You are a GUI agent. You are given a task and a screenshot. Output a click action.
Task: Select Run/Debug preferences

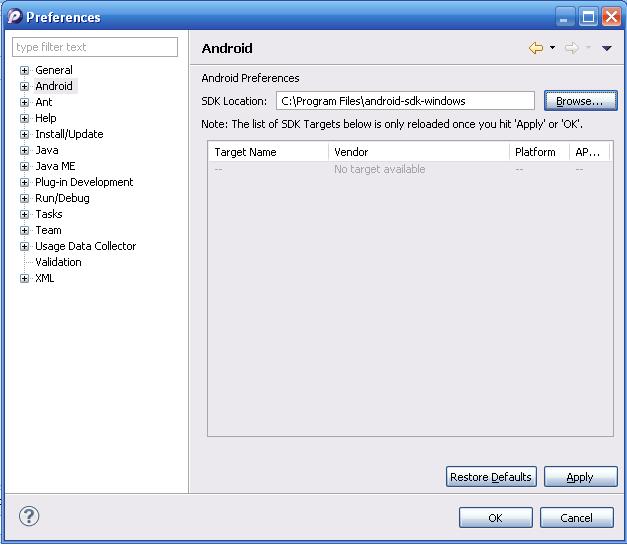click(62, 198)
